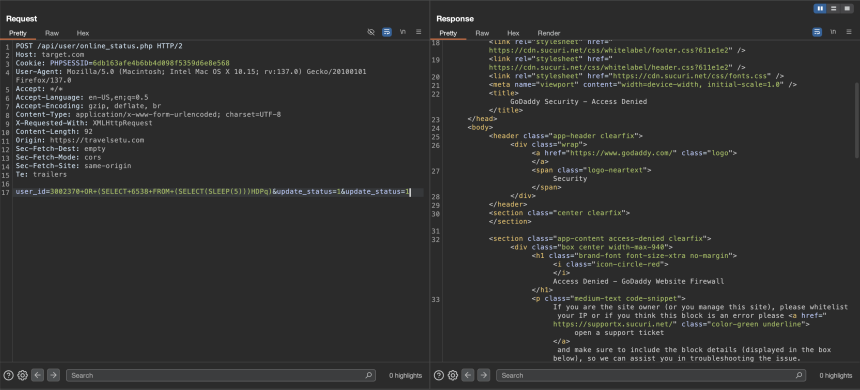Go to previous search match in Response

click(468, 376)
